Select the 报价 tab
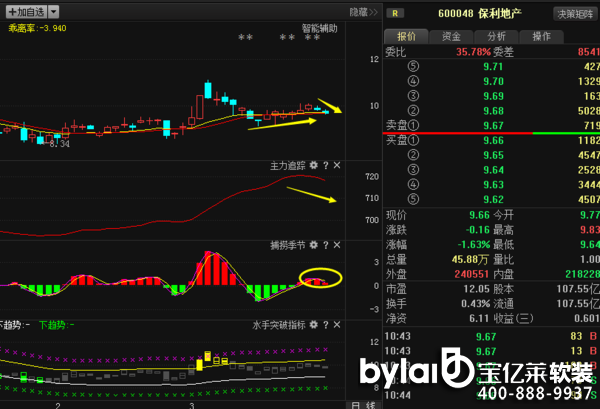 (x=406, y=36)
